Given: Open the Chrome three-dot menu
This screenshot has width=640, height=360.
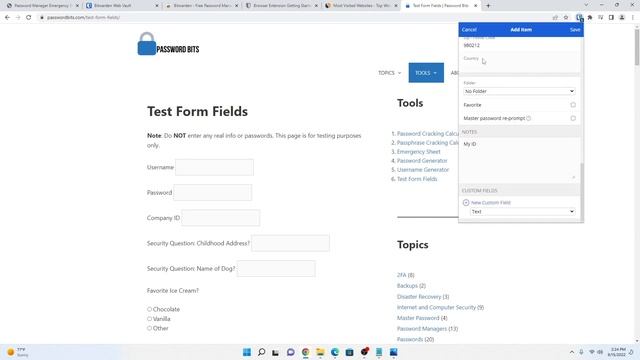Looking at the screenshot, I should tap(633, 18).
